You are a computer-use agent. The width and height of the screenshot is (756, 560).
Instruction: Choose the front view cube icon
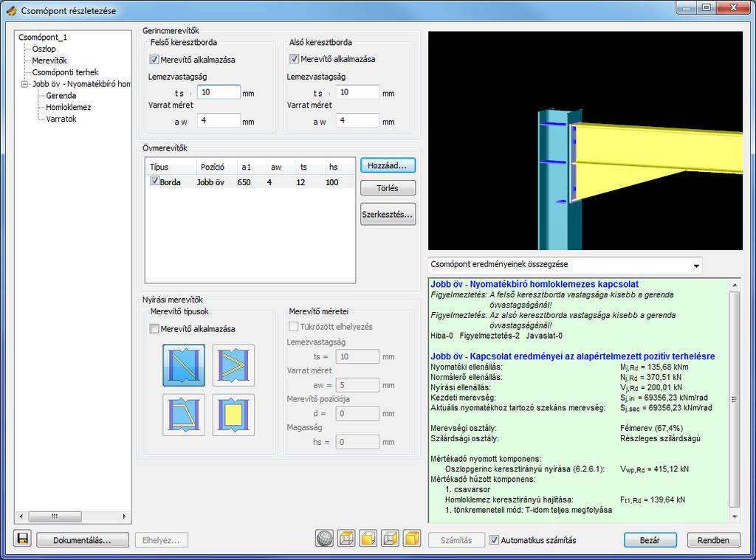368,539
